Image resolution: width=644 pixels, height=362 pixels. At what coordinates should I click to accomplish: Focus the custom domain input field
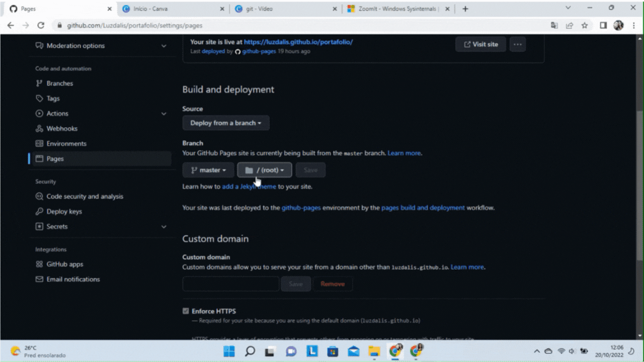pos(230,284)
